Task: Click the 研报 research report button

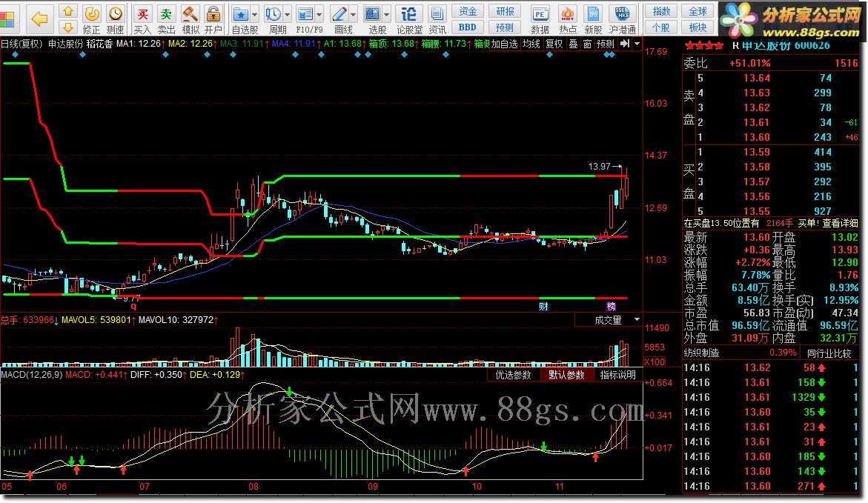Action: (x=505, y=11)
